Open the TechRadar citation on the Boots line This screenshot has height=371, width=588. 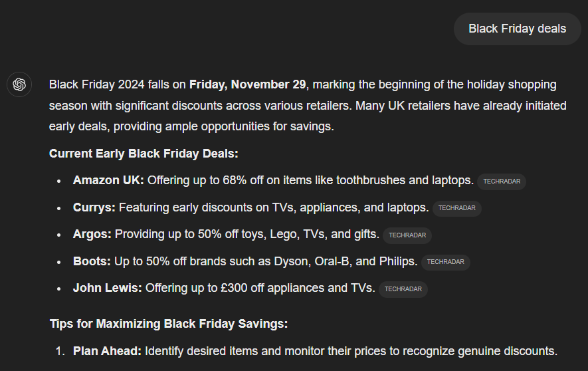pos(446,262)
